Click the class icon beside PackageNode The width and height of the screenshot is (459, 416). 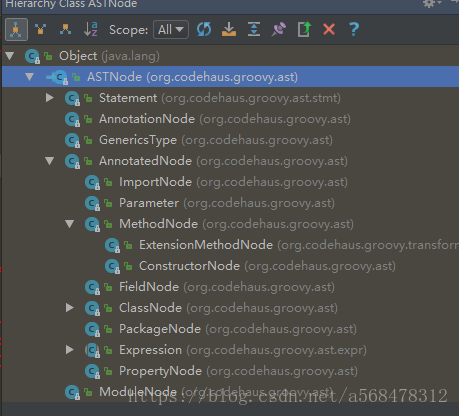click(92, 329)
